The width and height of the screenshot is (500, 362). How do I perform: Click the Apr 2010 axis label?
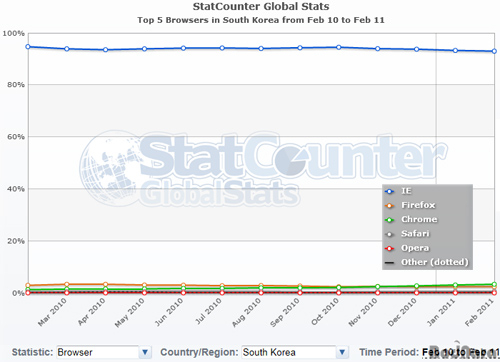[x=91, y=312]
